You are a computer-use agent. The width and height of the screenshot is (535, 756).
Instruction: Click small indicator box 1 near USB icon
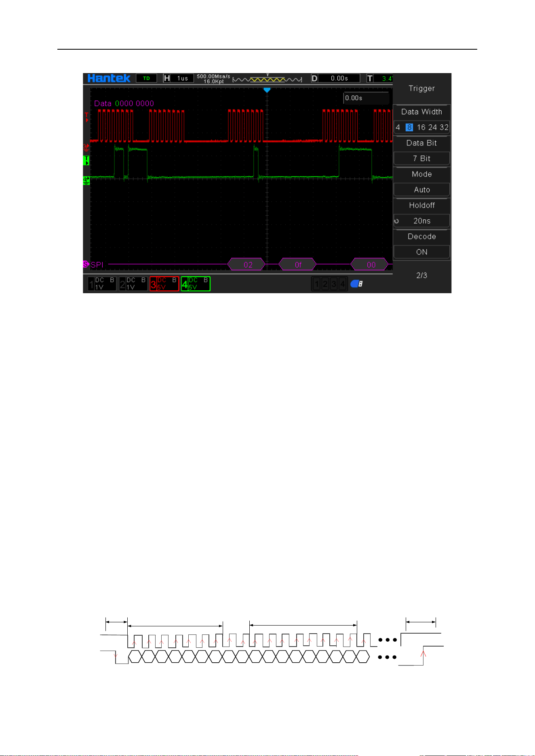pos(316,284)
